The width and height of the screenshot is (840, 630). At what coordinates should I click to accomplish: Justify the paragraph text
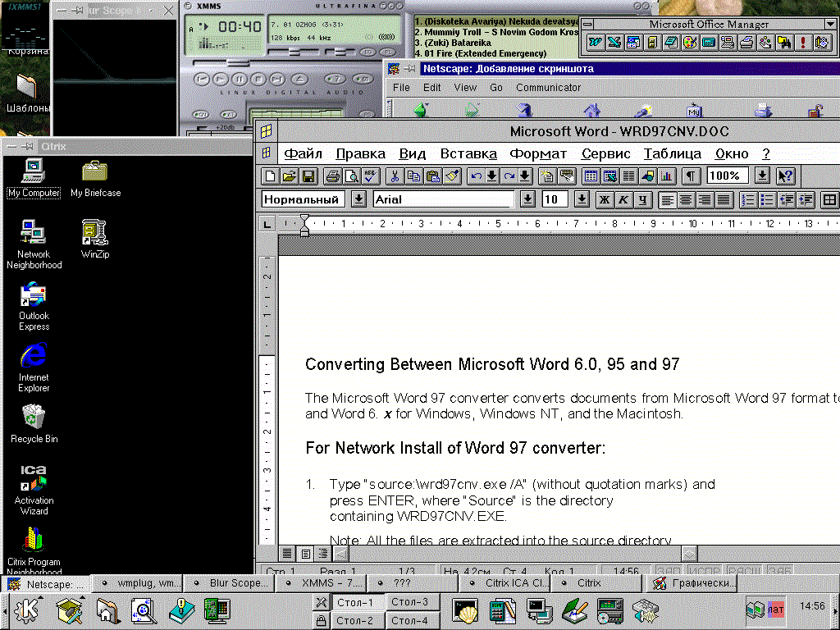click(724, 200)
